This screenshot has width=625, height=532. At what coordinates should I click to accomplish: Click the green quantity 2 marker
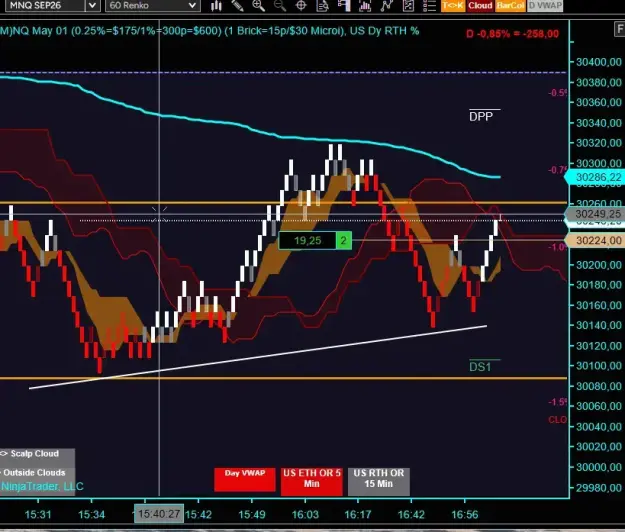(344, 241)
